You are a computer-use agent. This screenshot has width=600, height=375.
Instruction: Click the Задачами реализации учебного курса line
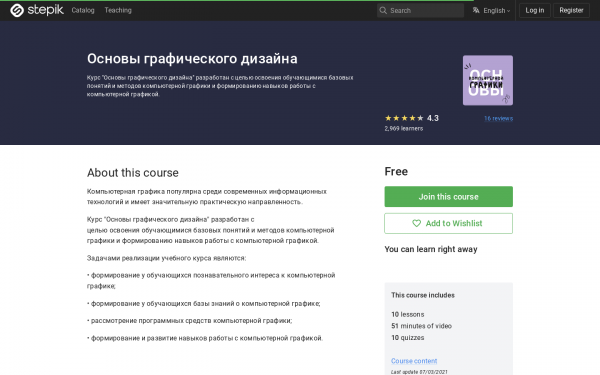click(x=166, y=258)
